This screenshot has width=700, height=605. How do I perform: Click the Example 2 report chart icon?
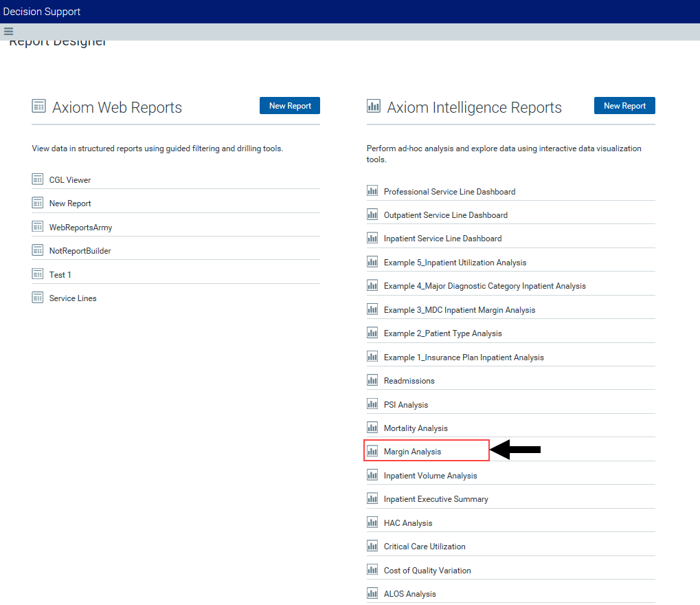(372, 333)
